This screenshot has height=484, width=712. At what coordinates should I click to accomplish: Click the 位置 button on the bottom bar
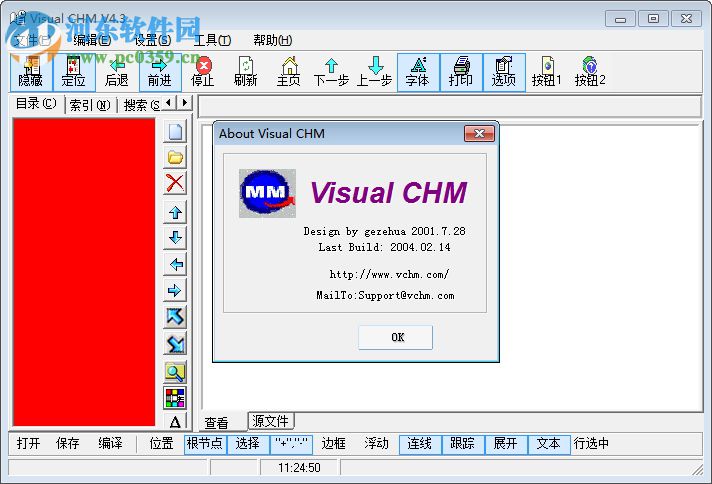tap(161, 444)
